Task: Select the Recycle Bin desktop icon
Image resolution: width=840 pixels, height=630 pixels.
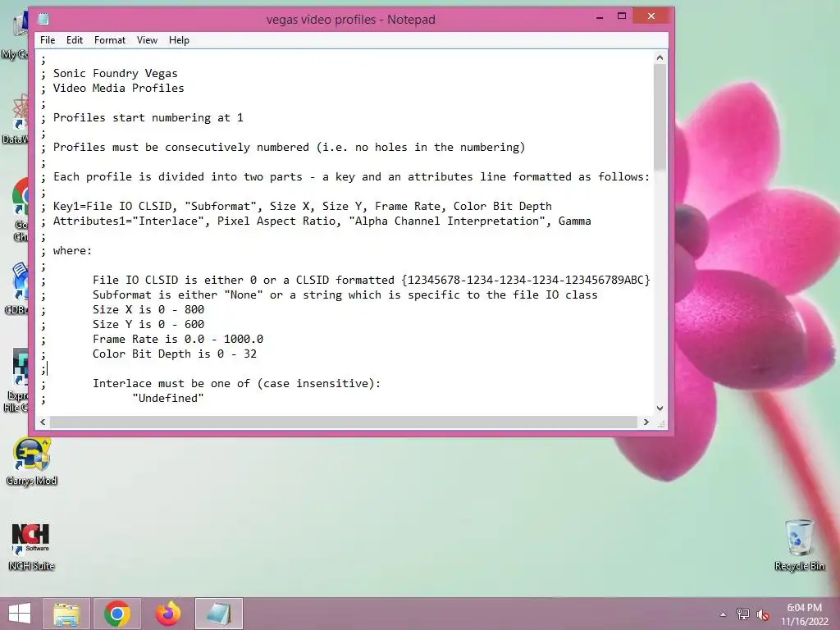Action: click(799, 545)
